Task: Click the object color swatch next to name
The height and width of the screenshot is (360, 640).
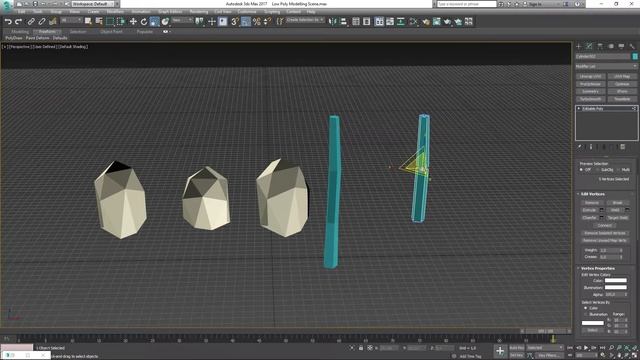Action: (x=635, y=56)
